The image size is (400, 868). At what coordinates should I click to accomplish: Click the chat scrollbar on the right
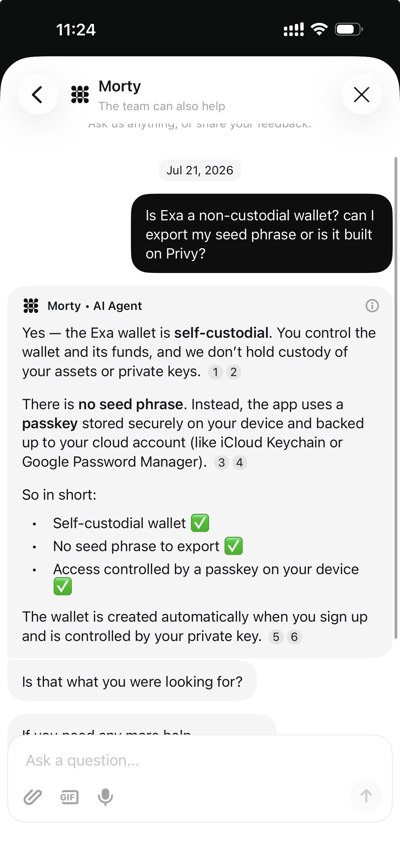[396, 398]
